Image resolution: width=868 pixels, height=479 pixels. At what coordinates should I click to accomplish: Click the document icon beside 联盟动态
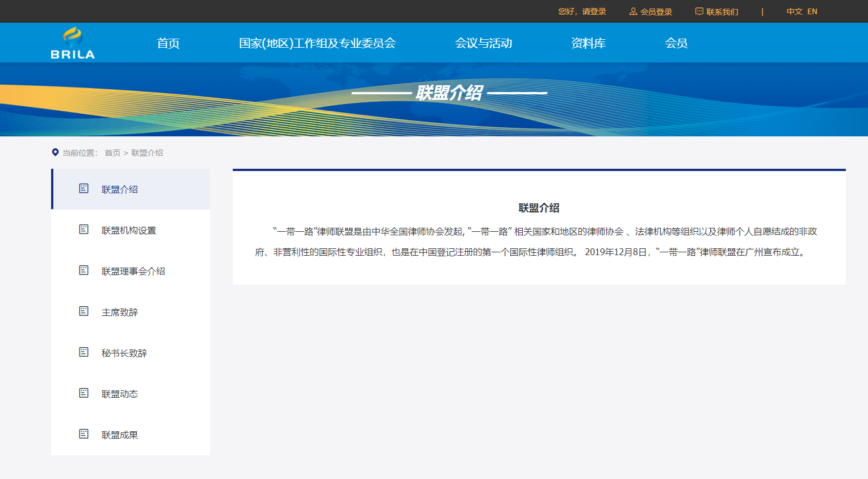click(83, 393)
